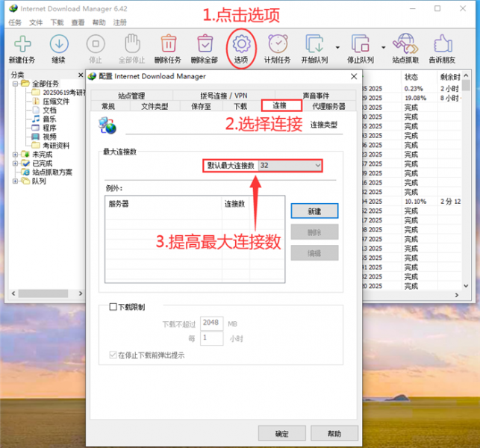
Task: Click the 连接数 column header in exceptions list
Action: click(x=235, y=204)
